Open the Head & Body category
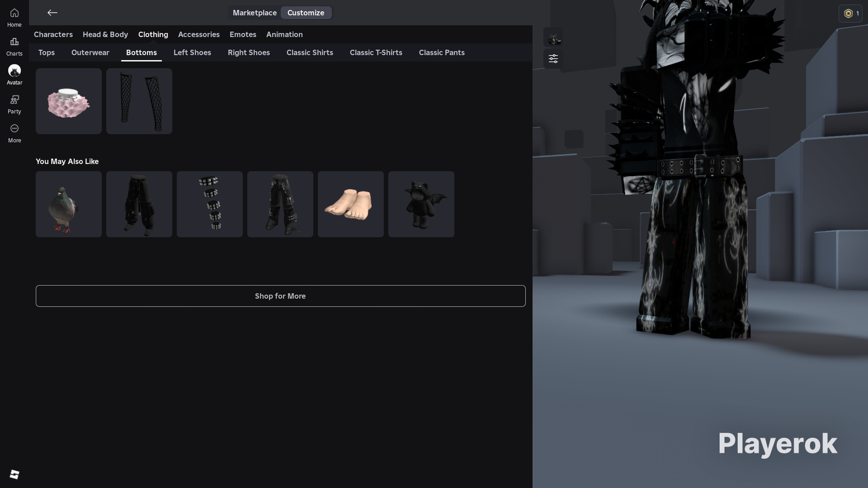868x488 pixels. [105, 35]
